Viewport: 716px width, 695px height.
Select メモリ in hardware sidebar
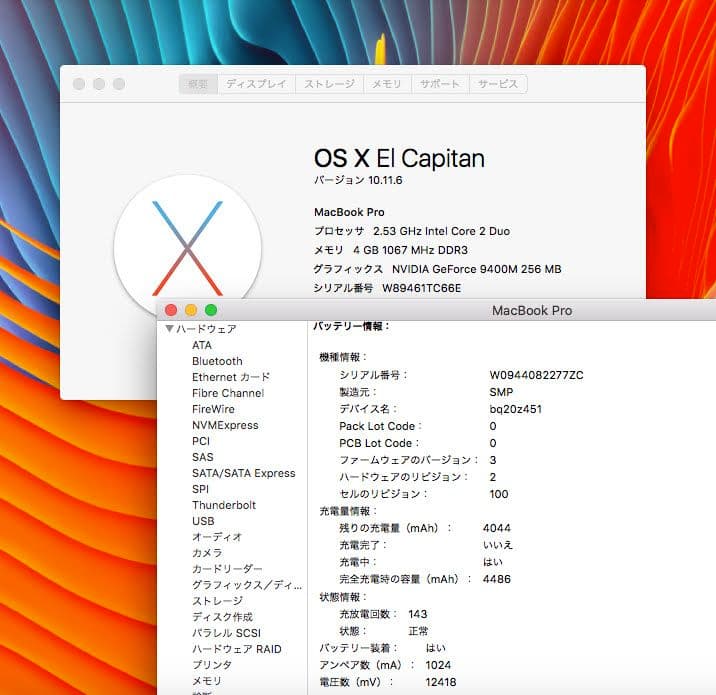pos(207,681)
